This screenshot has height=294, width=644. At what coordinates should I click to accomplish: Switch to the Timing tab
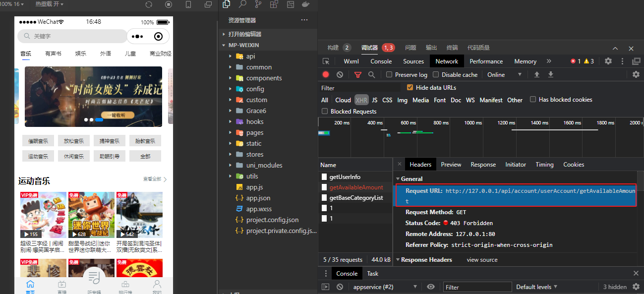(544, 165)
